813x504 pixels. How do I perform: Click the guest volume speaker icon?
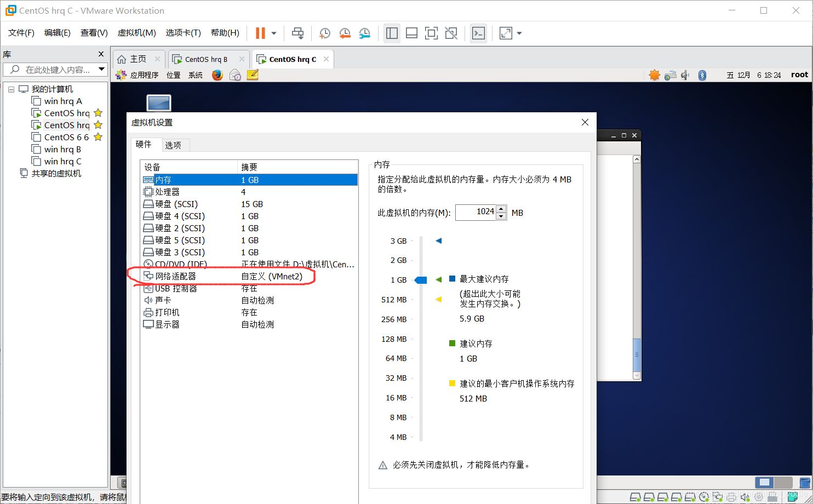685,75
